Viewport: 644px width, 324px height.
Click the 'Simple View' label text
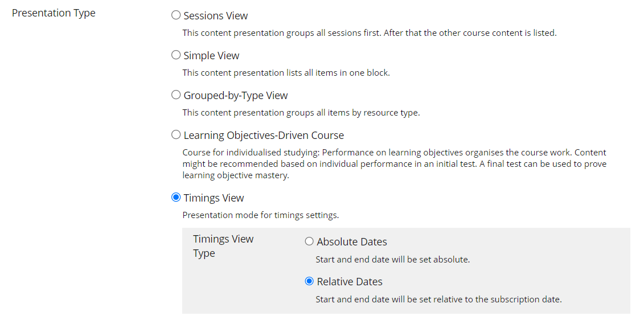(x=211, y=55)
